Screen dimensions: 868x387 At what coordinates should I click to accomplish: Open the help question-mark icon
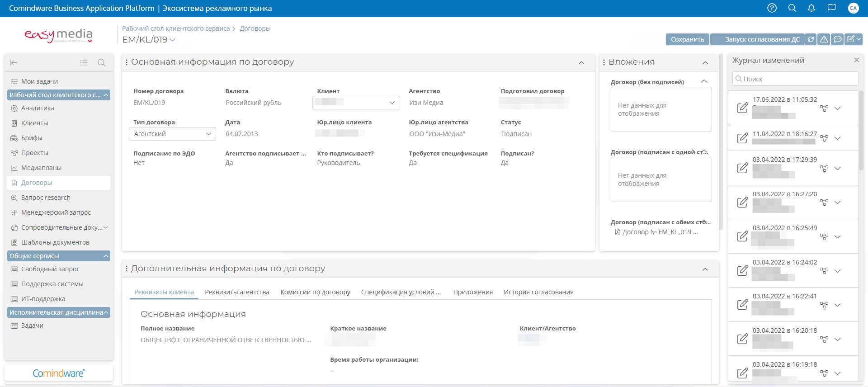click(772, 8)
